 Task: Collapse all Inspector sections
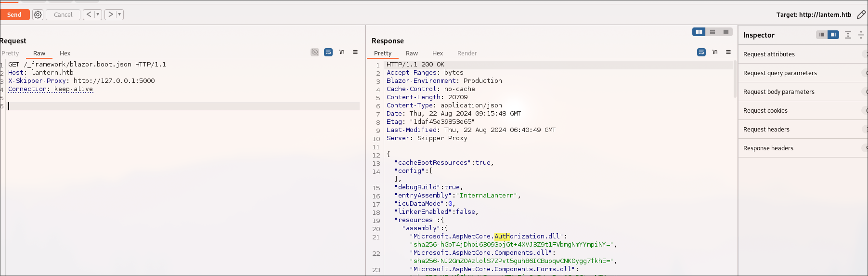click(861, 35)
